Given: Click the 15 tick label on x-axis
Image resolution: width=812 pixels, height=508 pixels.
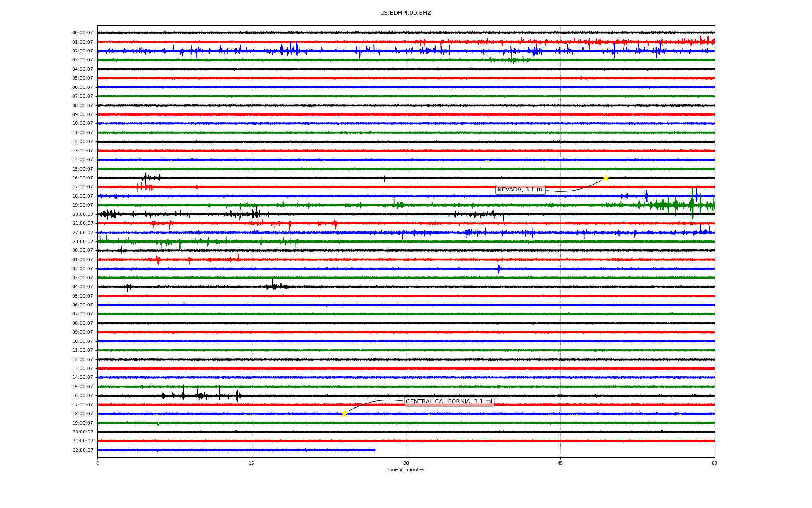Looking at the screenshot, I should pyautogui.click(x=252, y=463).
